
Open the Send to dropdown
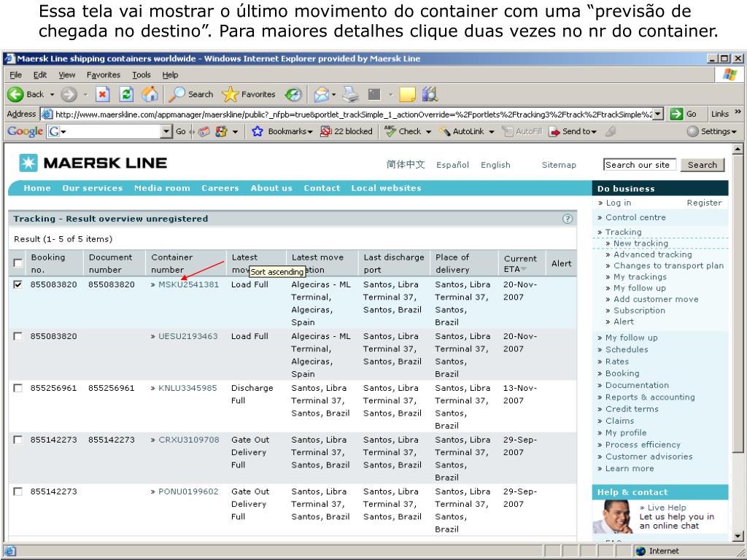[594, 132]
